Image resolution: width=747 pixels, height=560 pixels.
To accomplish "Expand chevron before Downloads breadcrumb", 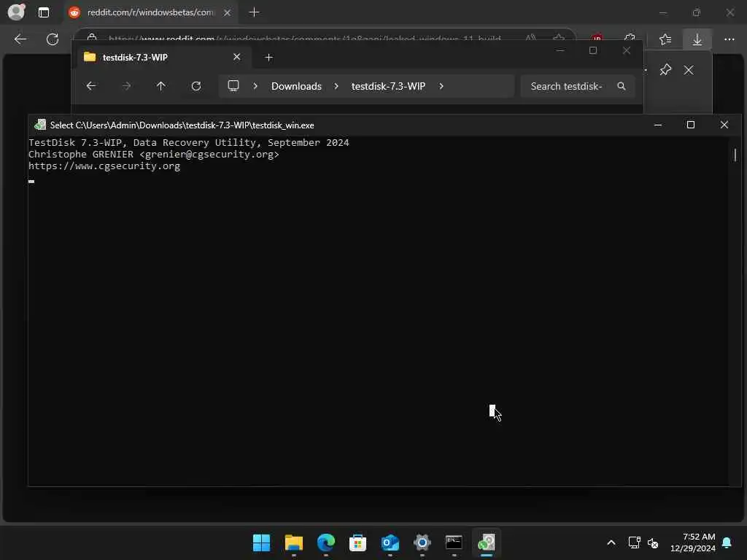I will pyautogui.click(x=255, y=86).
